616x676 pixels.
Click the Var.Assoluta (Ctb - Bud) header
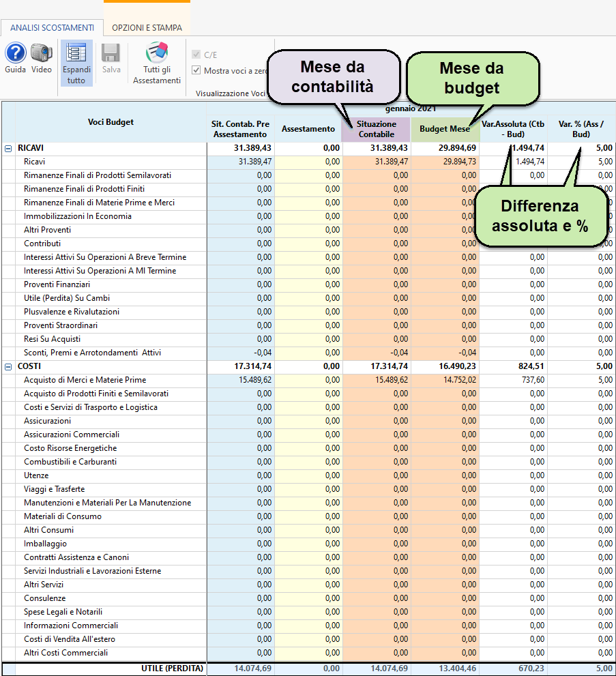tap(513, 129)
